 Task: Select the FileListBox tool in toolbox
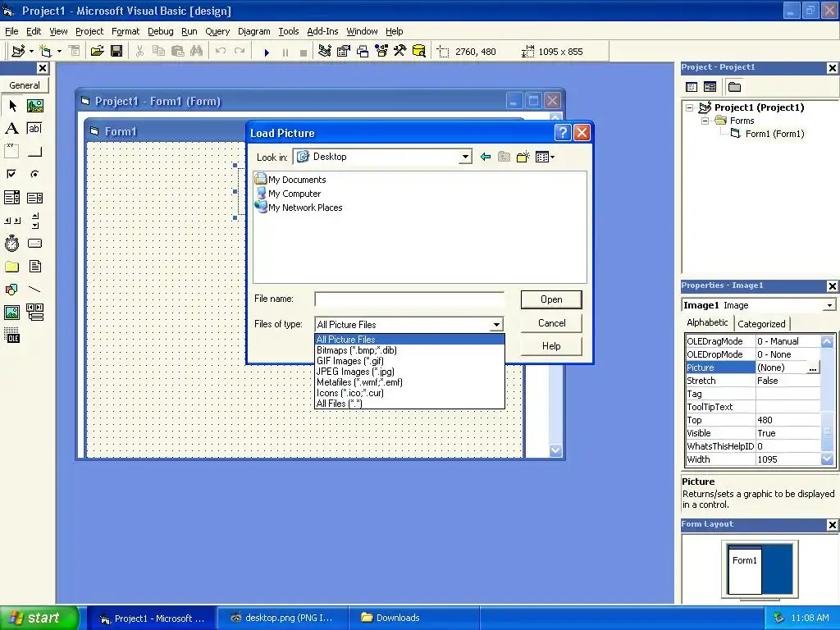coord(34,267)
